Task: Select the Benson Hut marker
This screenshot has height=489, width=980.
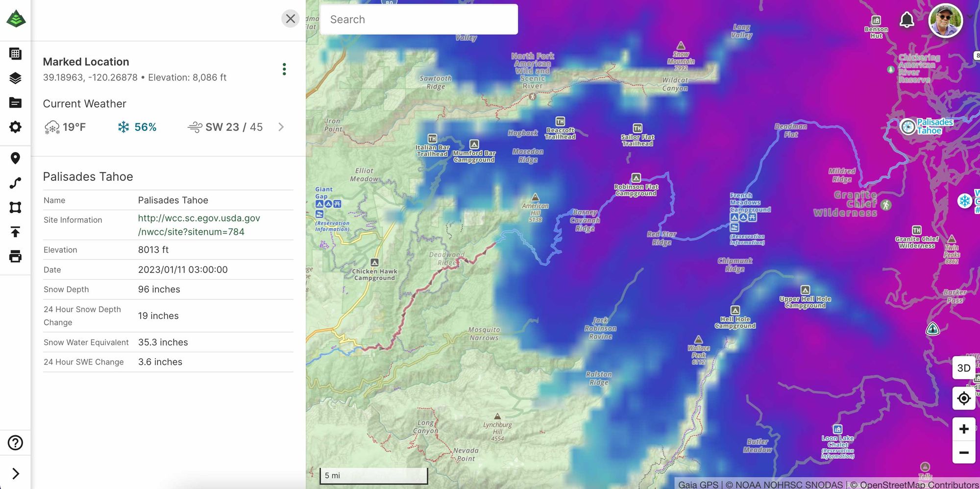Action: [x=876, y=20]
